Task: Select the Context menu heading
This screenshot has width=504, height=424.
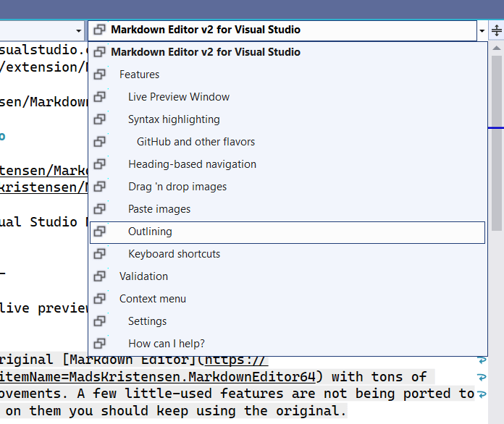Action: (x=287, y=299)
